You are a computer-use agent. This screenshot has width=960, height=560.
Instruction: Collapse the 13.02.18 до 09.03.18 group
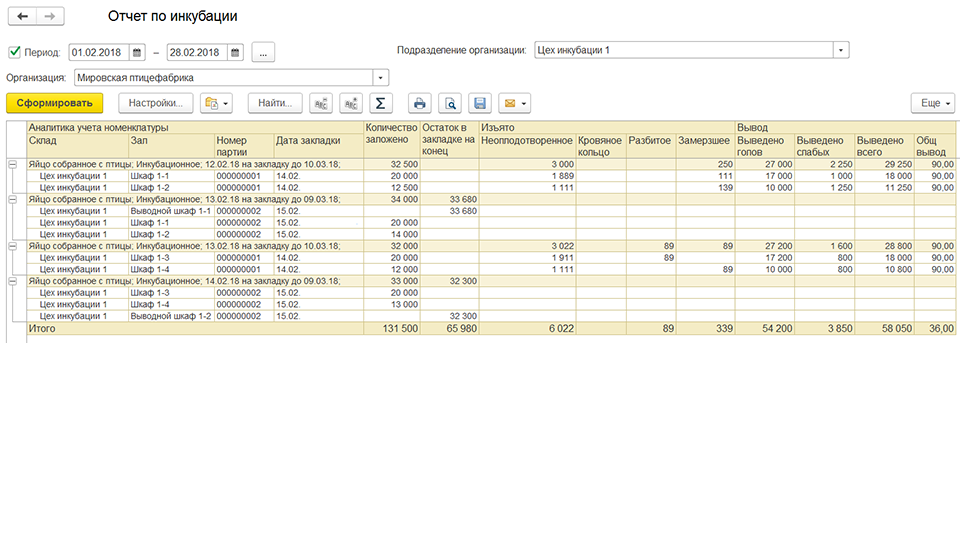12,200
